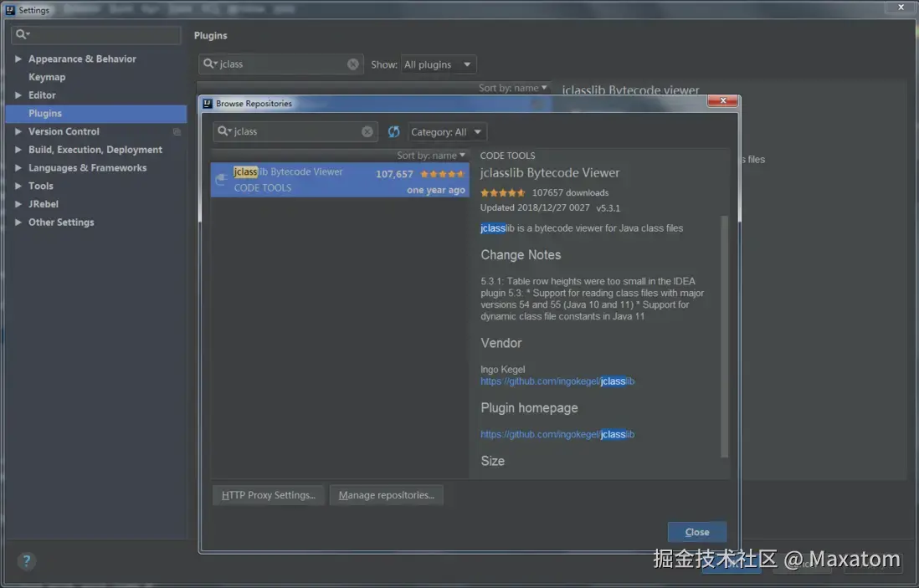
Task: Expand the Editor settings node
Action: coord(18,95)
